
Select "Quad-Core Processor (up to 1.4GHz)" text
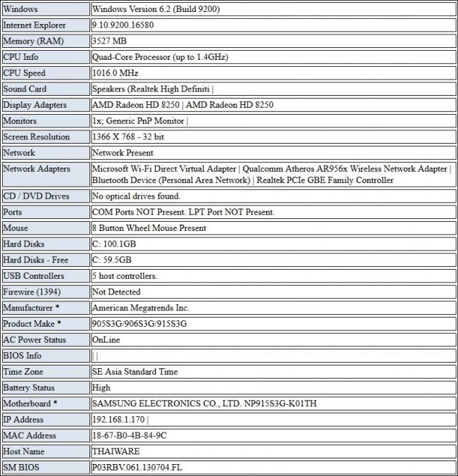(160, 57)
